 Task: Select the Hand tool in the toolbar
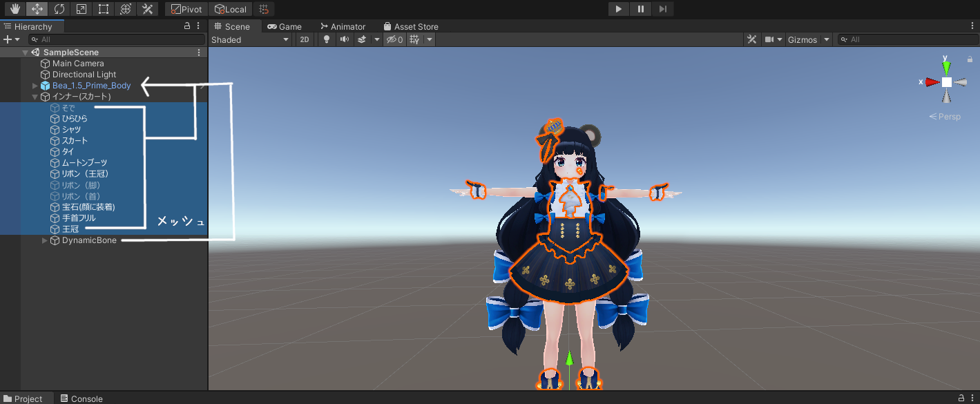point(15,9)
